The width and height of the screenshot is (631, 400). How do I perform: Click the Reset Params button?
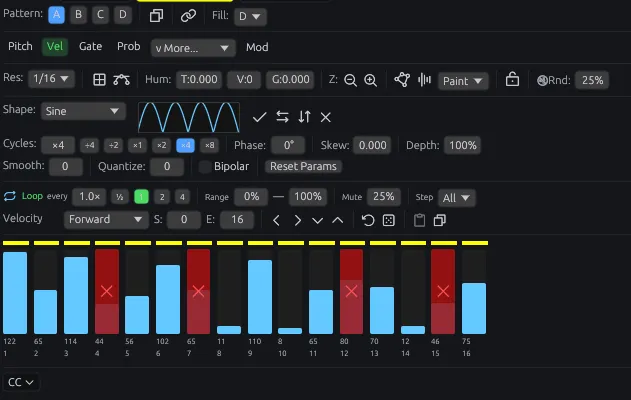(303, 167)
